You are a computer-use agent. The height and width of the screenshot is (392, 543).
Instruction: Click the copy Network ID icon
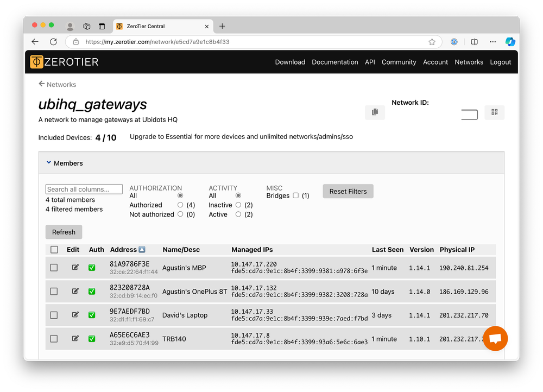coord(375,112)
